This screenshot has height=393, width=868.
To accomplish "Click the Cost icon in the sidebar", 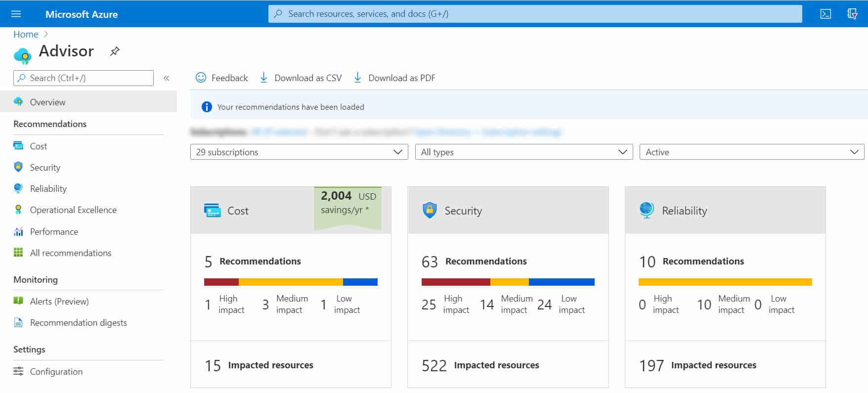I will click(18, 146).
